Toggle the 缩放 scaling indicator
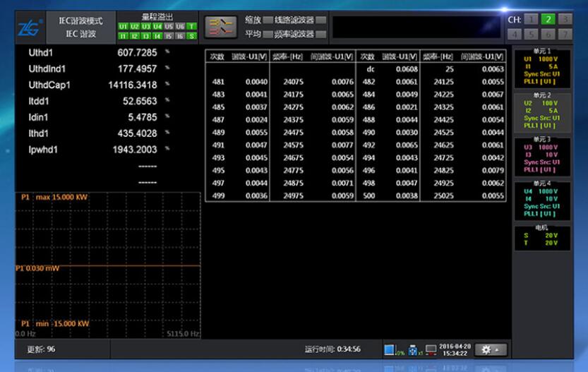The image size is (588, 372). click(x=268, y=20)
